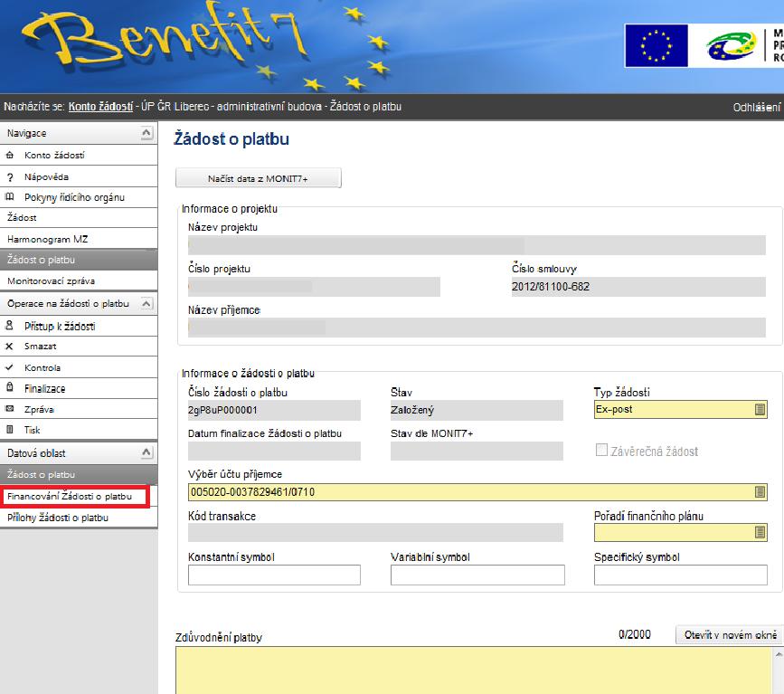Open the Typ žádosti dropdown list

click(760, 409)
